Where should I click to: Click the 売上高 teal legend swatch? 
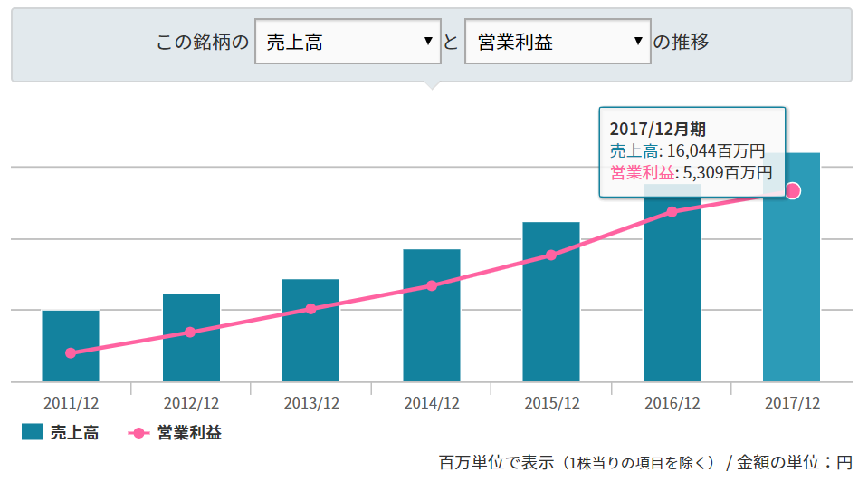point(33,433)
